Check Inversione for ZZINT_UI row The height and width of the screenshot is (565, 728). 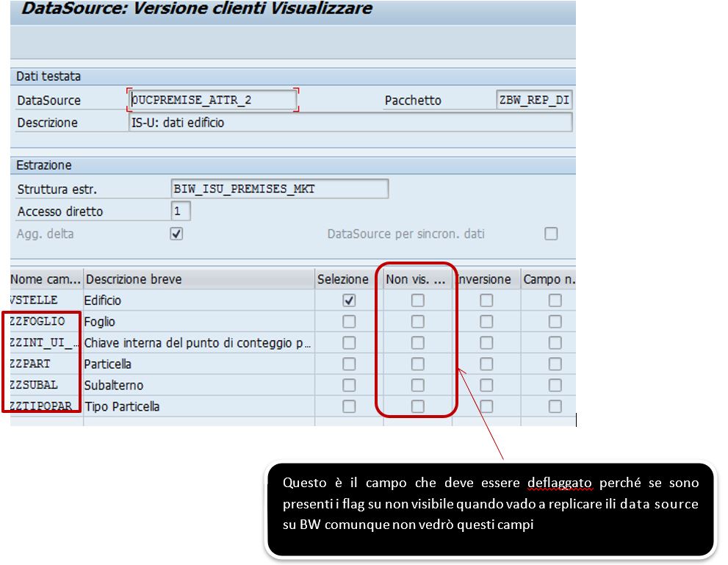[x=486, y=342]
